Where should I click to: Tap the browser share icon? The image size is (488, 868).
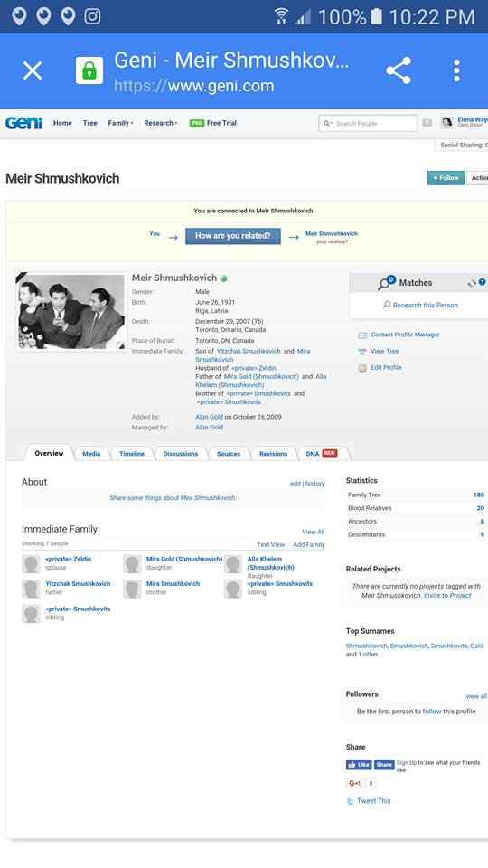point(399,71)
